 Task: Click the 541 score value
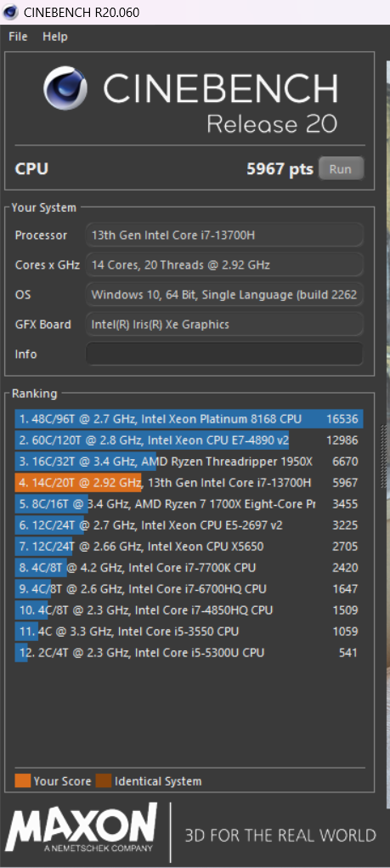coord(348,653)
